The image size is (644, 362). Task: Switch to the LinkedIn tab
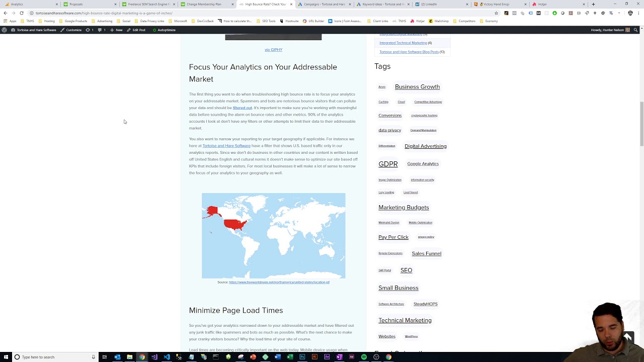tap(442, 4)
